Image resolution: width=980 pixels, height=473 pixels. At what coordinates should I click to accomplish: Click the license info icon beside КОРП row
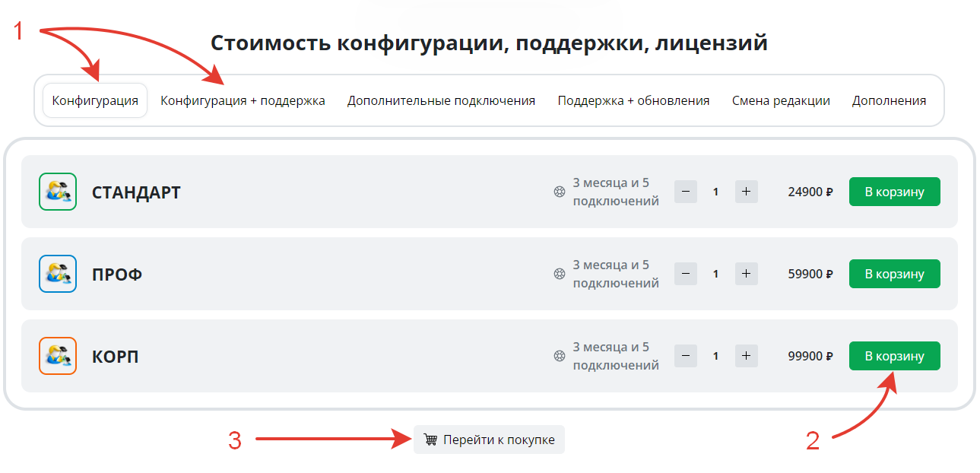[559, 356]
